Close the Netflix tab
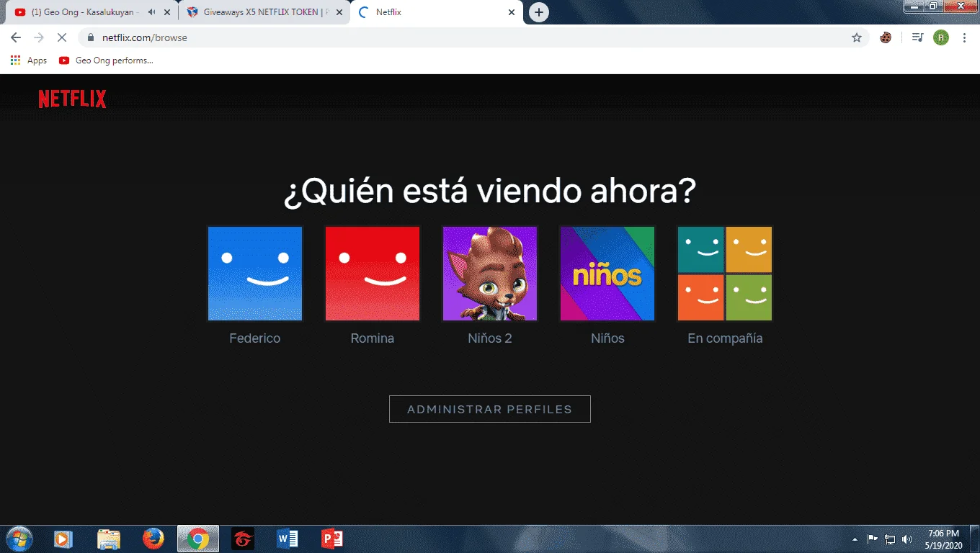980x553 pixels. click(x=512, y=12)
